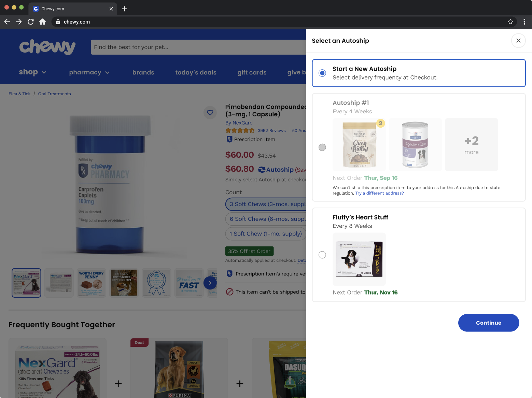The width and height of the screenshot is (532, 398).
Task: Open the browser three-dot menu
Action: pyautogui.click(x=524, y=22)
